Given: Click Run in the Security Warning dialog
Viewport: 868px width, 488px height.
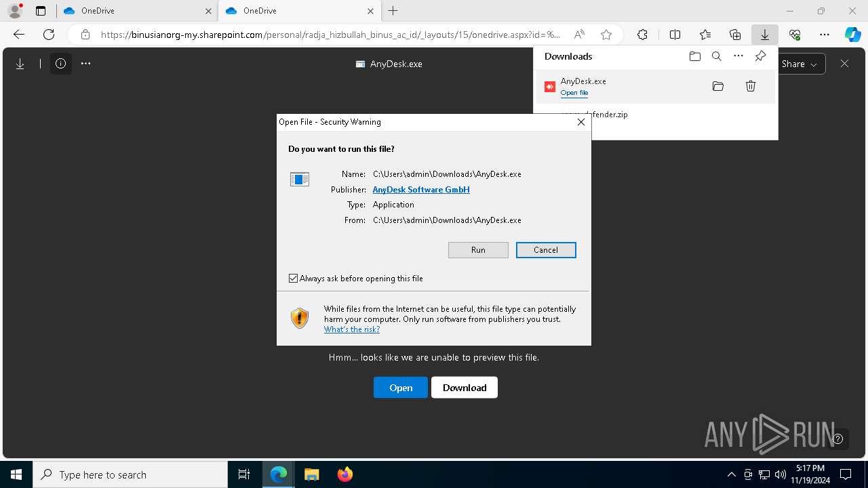Looking at the screenshot, I should click(478, 250).
